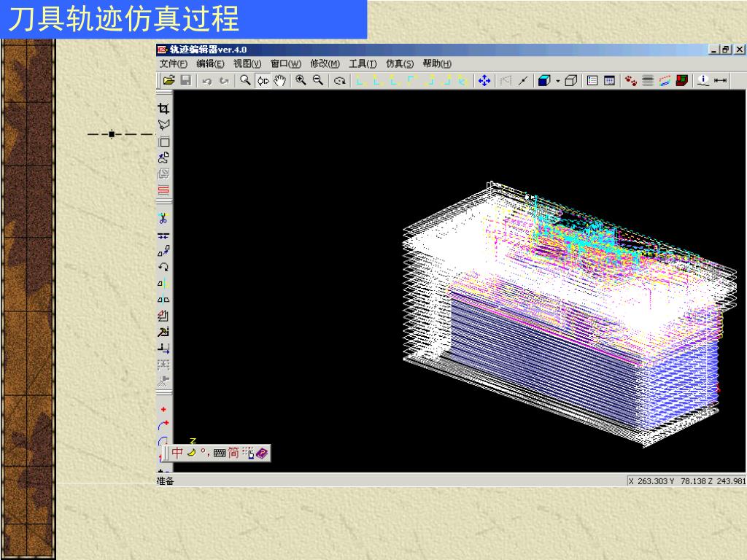Click the red horizontal lines icon
747x560 pixels.
(163, 190)
